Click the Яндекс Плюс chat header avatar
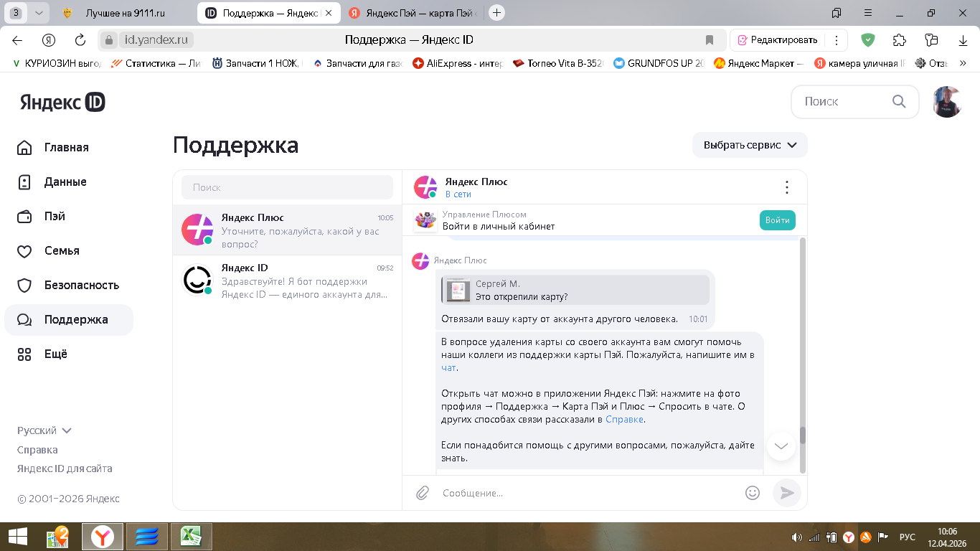The image size is (980, 551). coord(425,187)
